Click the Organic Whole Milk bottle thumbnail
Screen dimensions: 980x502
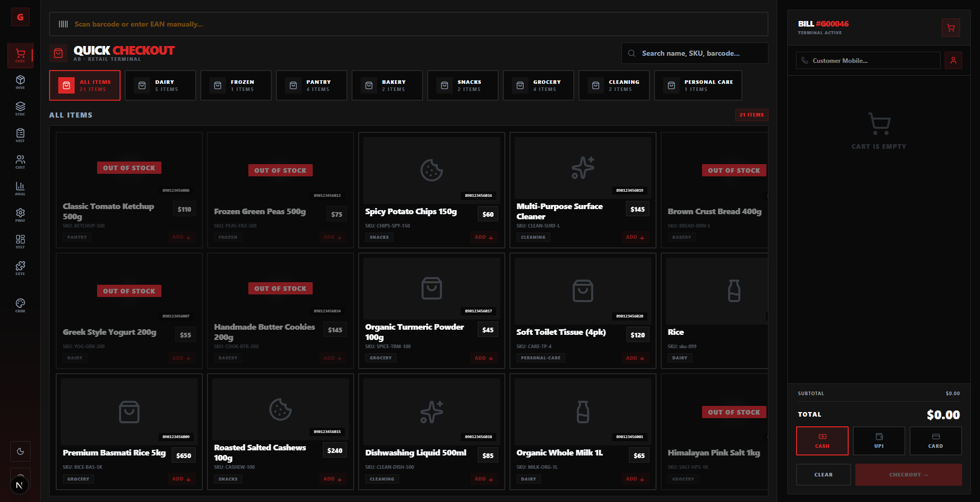click(x=583, y=412)
